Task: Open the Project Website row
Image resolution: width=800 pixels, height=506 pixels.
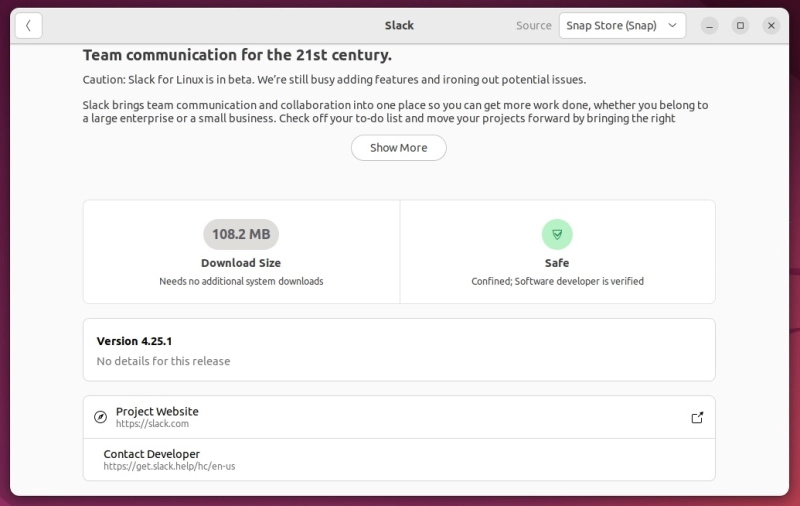Action: (399, 417)
